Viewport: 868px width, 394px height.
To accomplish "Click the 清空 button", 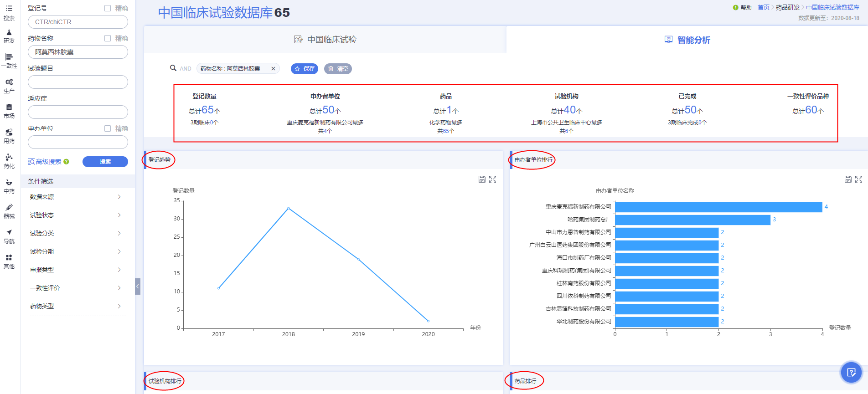I will (338, 69).
